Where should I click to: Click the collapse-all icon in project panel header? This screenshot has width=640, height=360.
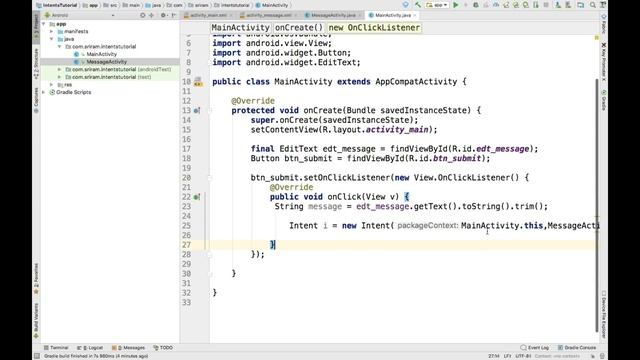click(151, 15)
